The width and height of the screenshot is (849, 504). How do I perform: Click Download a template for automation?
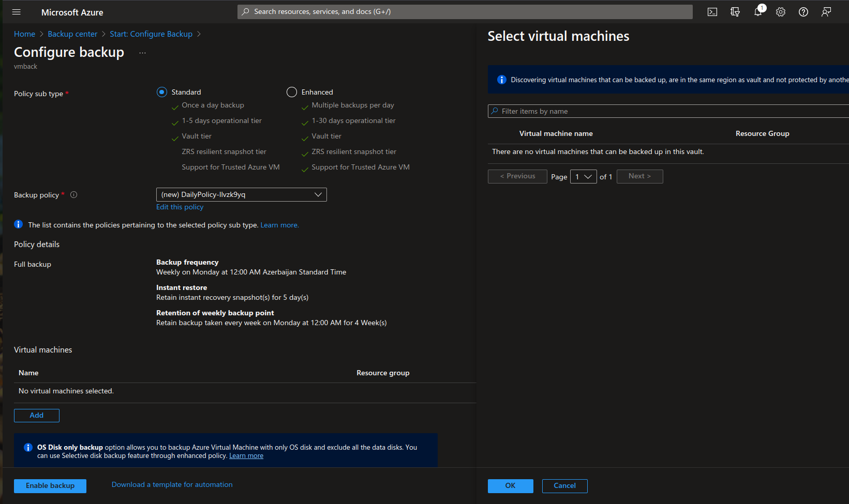[x=172, y=484]
